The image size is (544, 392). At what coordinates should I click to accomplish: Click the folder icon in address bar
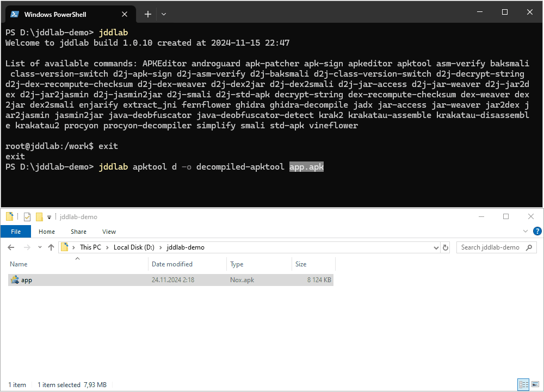click(x=65, y=247)
